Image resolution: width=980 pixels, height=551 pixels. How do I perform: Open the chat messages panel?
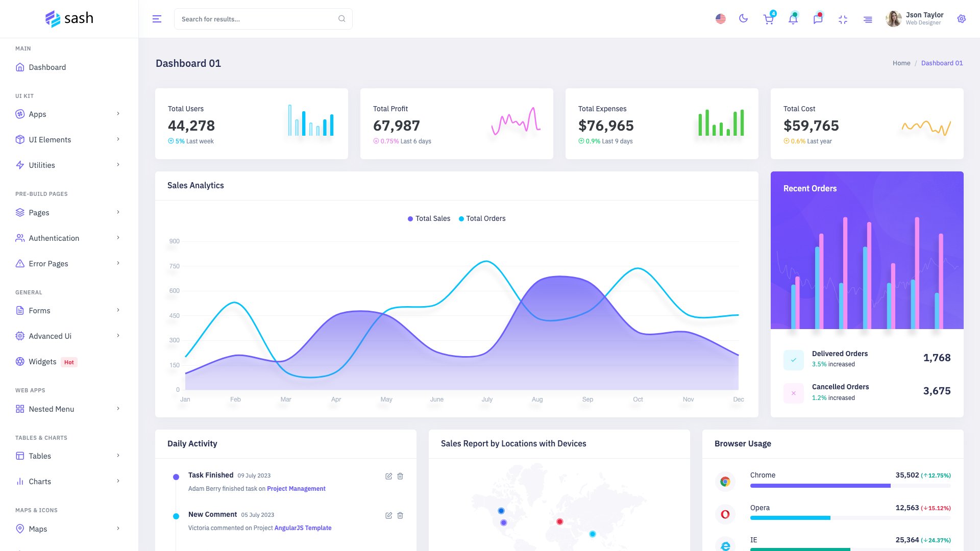click(818, 19)
